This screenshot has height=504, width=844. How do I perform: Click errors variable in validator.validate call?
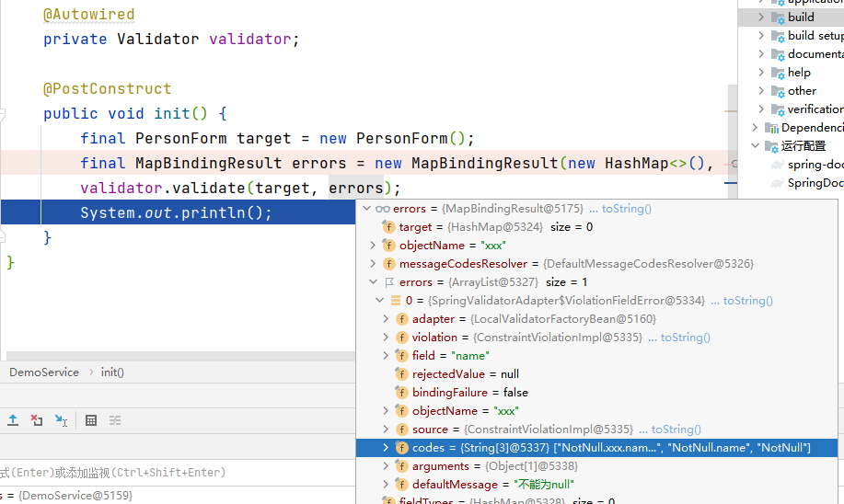click(x=356, y=189)
